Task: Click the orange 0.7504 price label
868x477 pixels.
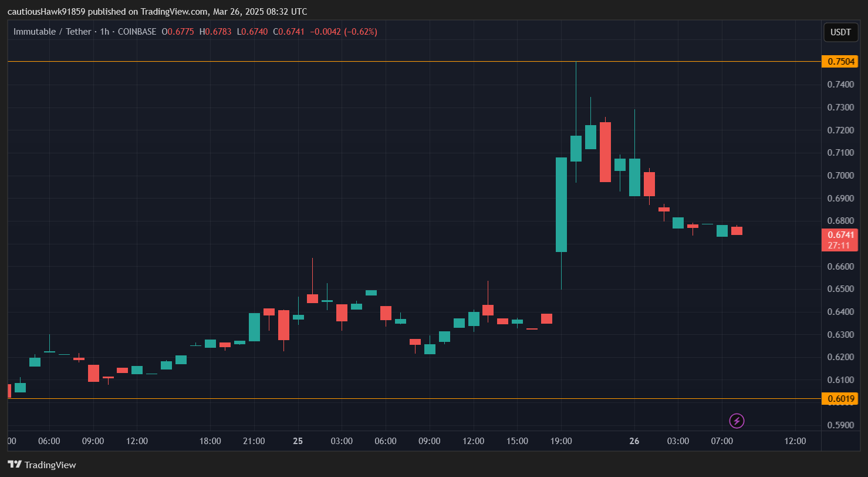Action: tap(840, 62)
